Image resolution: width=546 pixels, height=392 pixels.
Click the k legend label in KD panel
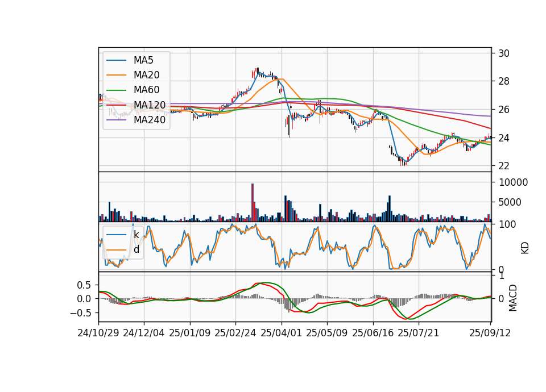[x=136, y=235]
